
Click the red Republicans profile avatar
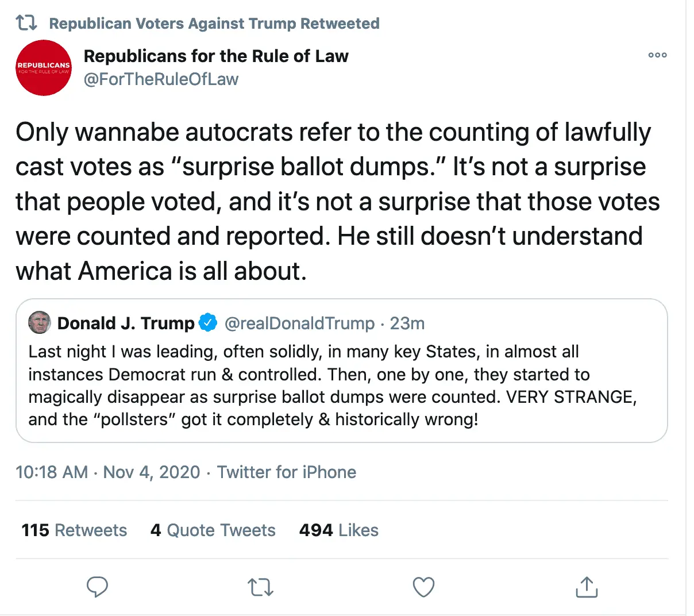[x=44, y=68]
